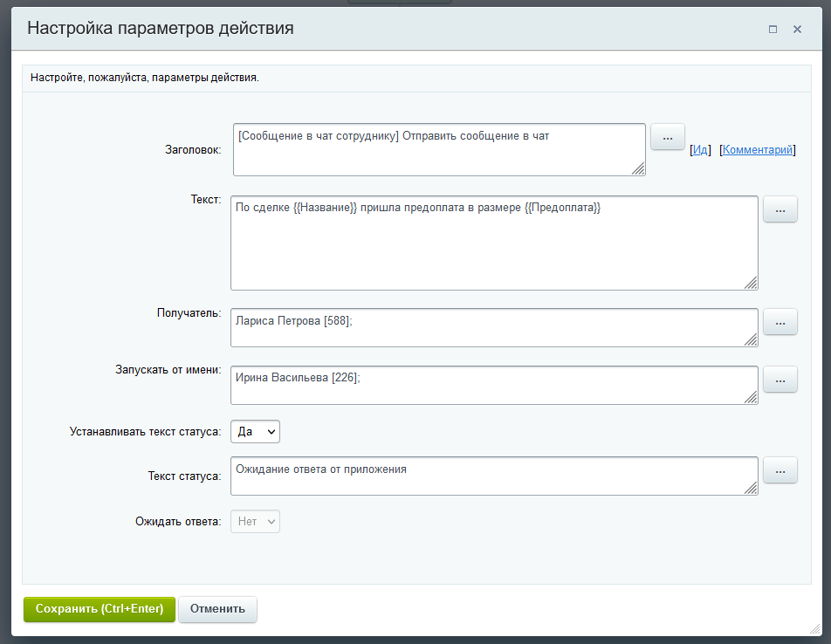This screenshot has height=644, width=831.
Task: Close the Настройка параметров действия dialog
Action: point(797,29)
